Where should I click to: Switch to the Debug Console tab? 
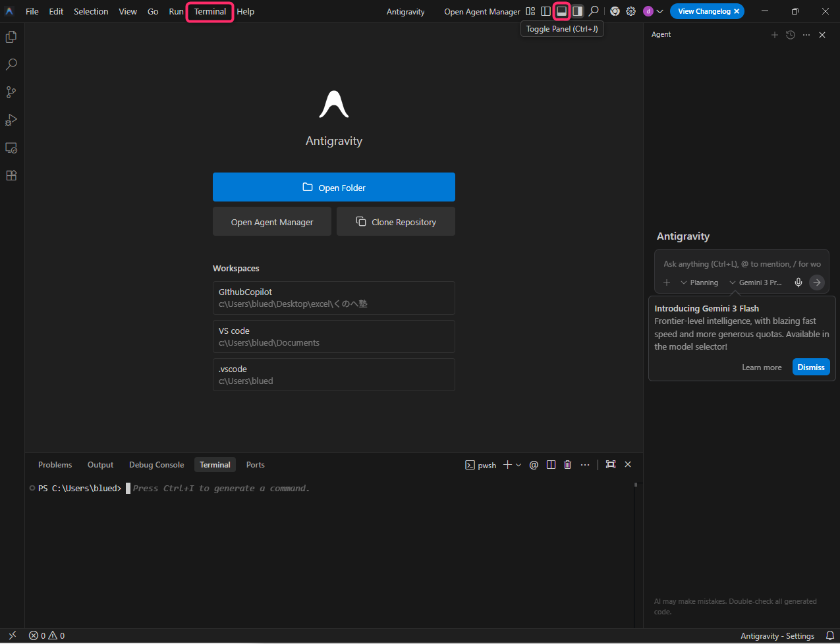tap(156, 465)
